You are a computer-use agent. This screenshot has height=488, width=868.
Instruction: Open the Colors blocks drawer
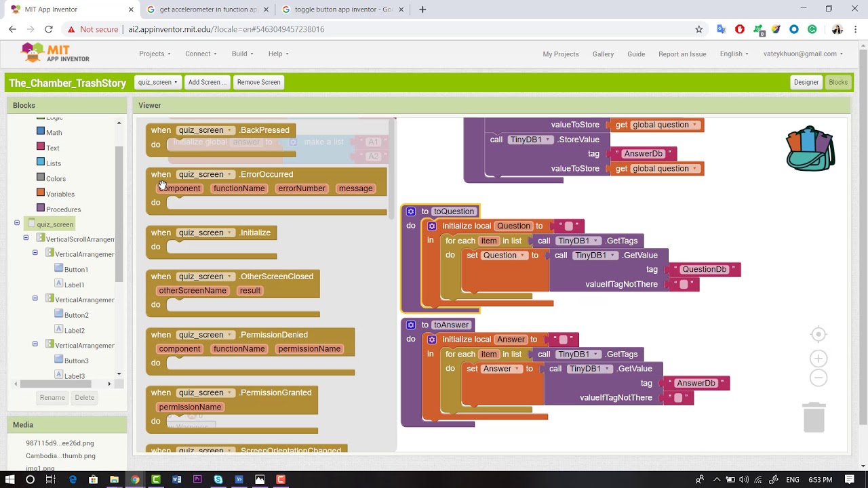tap(56, 179)
